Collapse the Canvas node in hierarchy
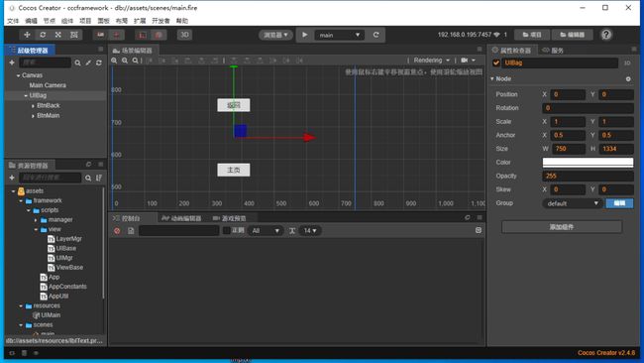 (x=18, y=75)
